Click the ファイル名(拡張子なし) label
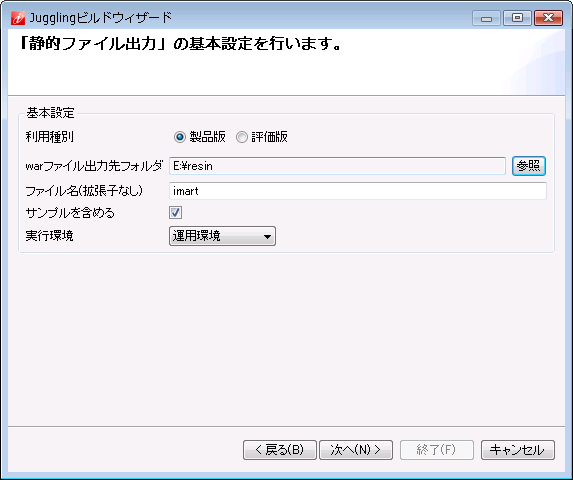 tap(84, 191)
